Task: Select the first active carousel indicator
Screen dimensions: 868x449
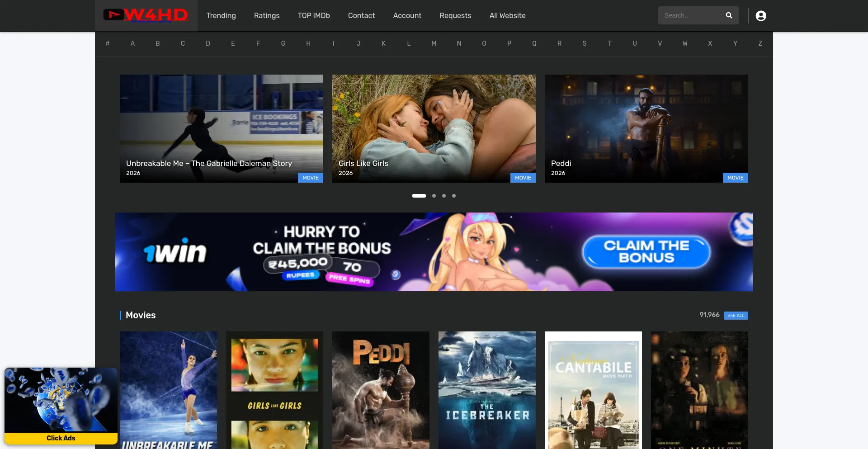Action: pyautogui.click(x=419, y=196)
